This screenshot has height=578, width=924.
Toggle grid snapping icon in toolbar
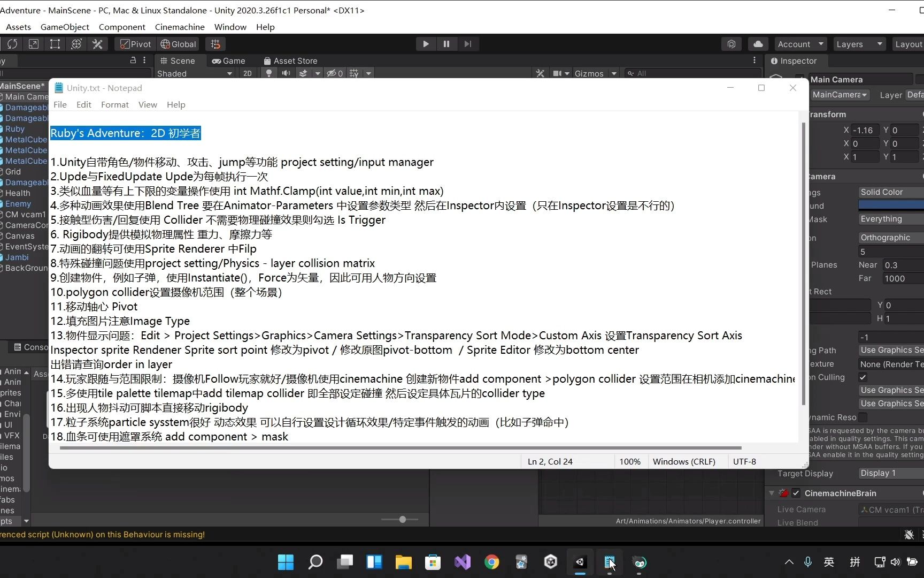[x=215, y=44]
